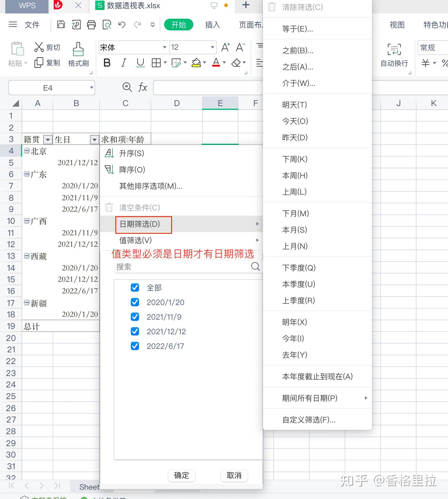The width and height of the screenshot is (448, 499).
Task: Uncheck the 2022/6/17 date checkbox
Action: (135, 346)
